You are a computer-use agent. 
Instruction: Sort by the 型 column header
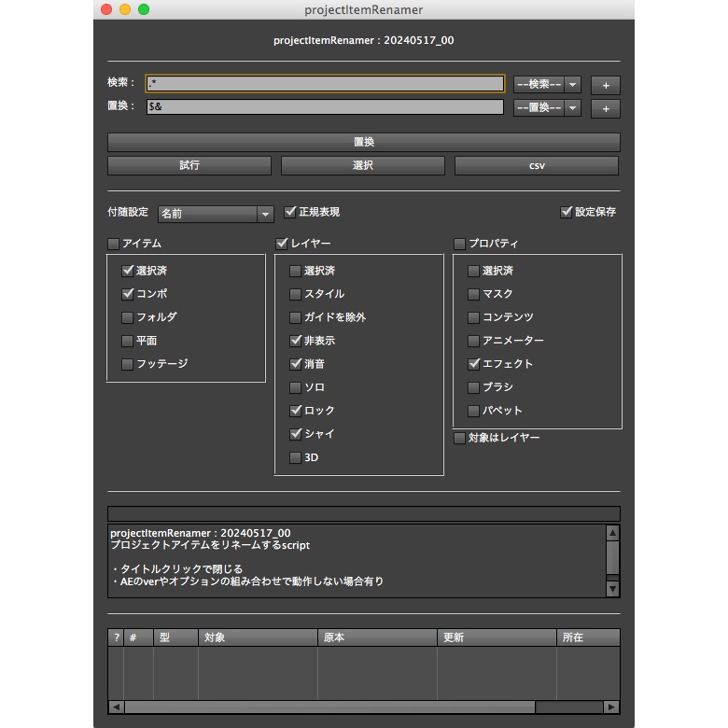tap(176, 637)
